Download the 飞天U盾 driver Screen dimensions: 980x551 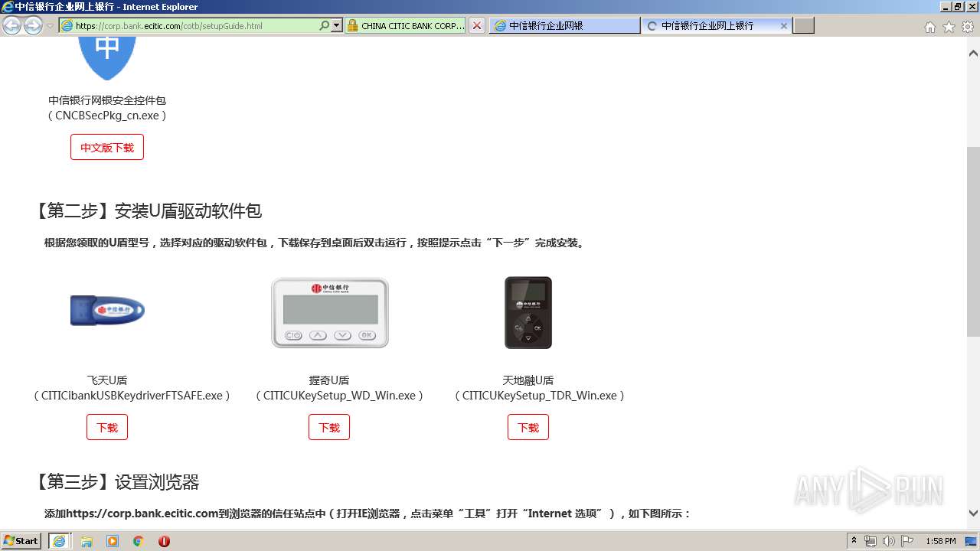coord(107,427)
